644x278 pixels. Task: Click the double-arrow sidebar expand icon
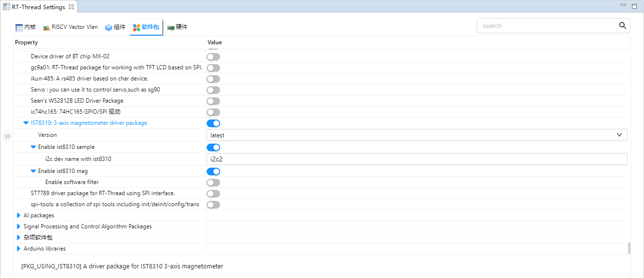(x=7, y=136)
